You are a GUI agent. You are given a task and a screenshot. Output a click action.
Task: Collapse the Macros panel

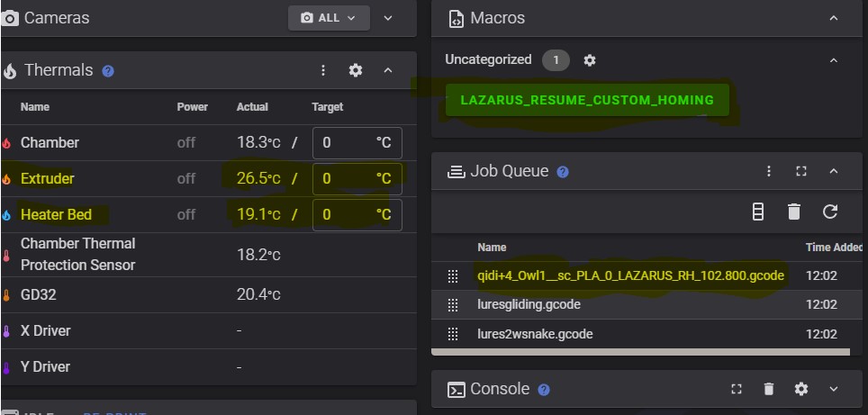834,18
